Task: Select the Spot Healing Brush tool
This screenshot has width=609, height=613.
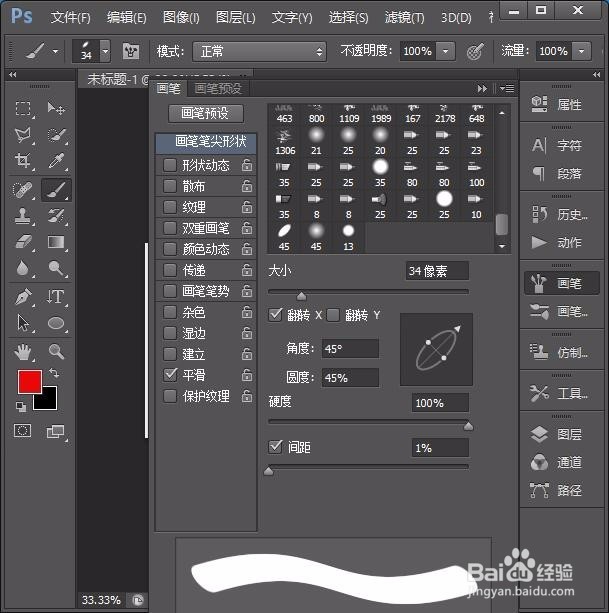Action: [22, 190]
